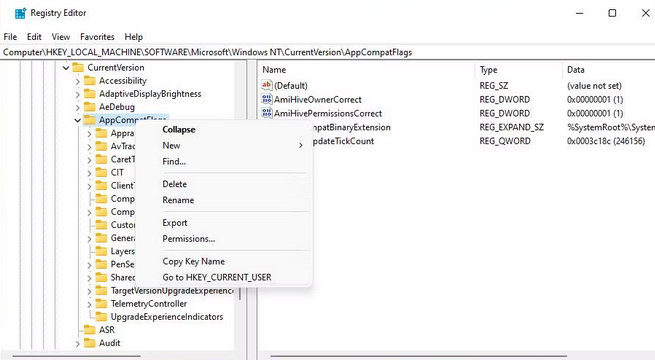
Task: Click the AmiHivePermissionsCorrect DWORD value icon
Action: click(267, 113)
